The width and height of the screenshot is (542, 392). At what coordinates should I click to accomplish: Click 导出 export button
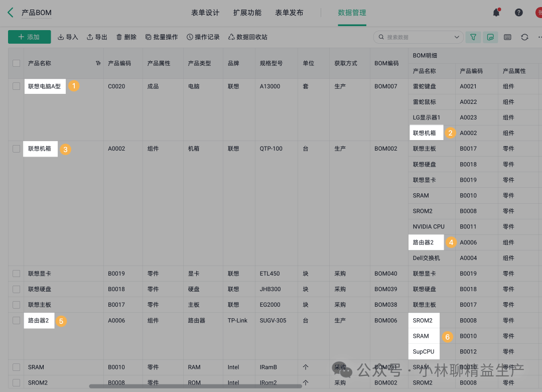(97, 37)
